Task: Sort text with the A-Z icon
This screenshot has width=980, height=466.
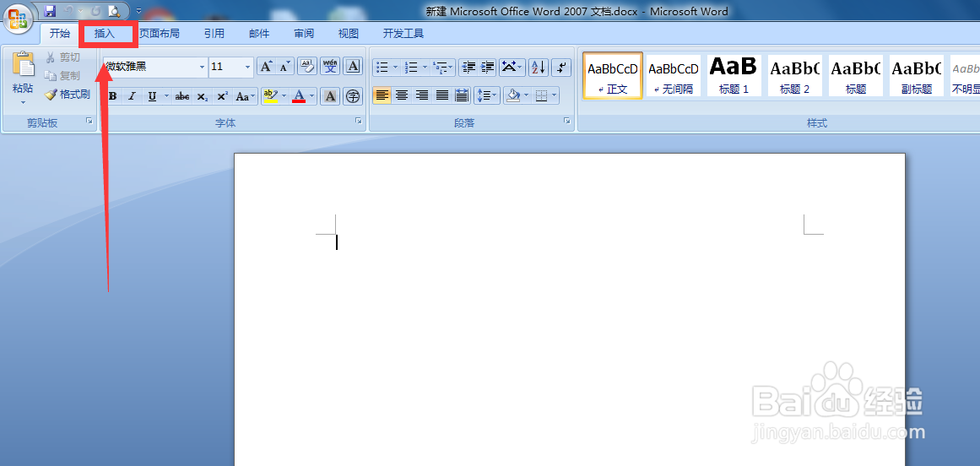Action: pos(539,66)
